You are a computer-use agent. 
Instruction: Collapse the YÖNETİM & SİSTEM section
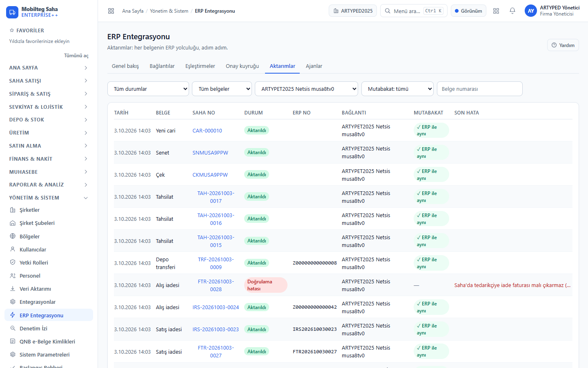tap(49, 198)
